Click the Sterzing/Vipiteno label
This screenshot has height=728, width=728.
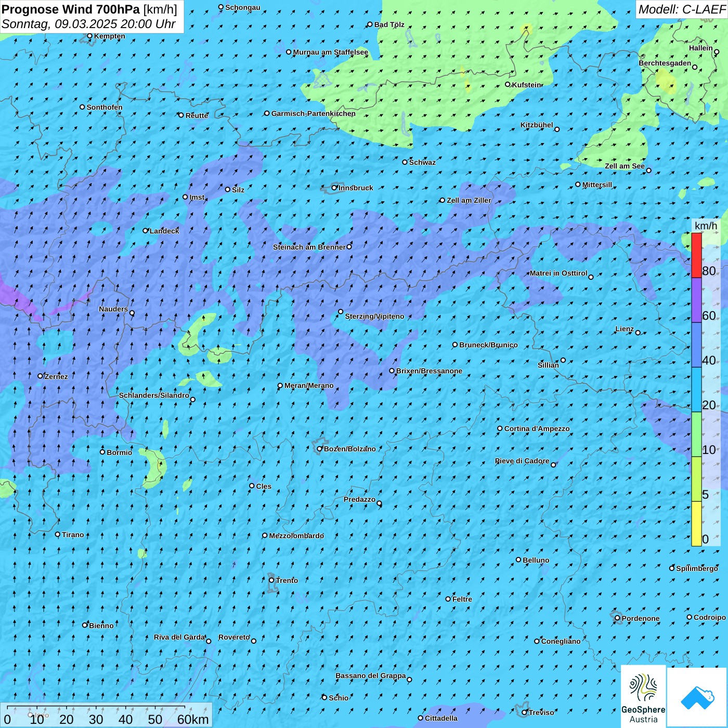(x=374, y=316)
